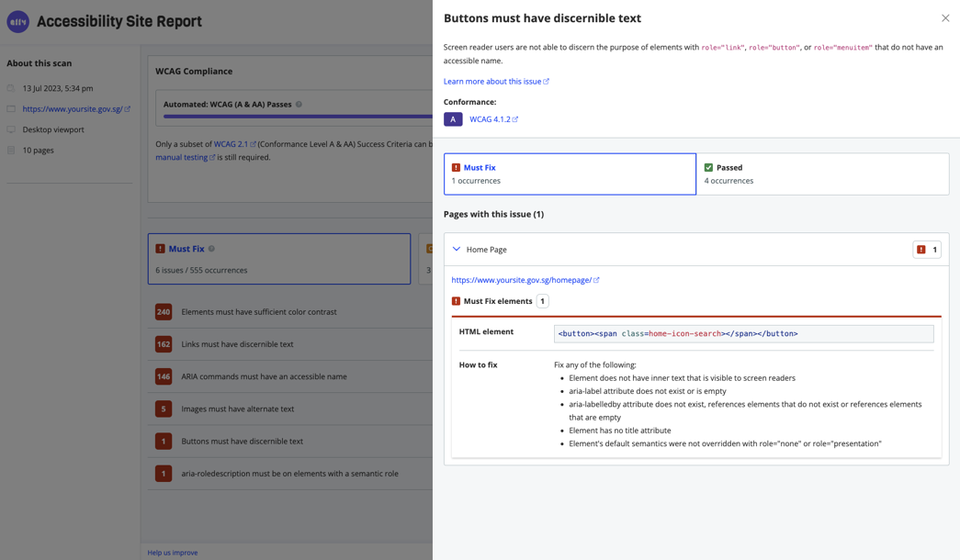Click 'Pages with this issue (1)' heading
This screenshot has width=960, height=560.
tap(493, 214)
